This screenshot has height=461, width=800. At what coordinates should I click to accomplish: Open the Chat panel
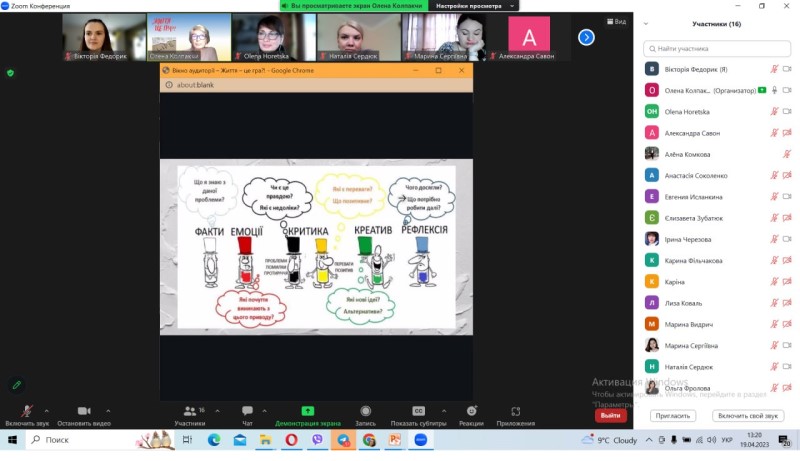point(247,412)
